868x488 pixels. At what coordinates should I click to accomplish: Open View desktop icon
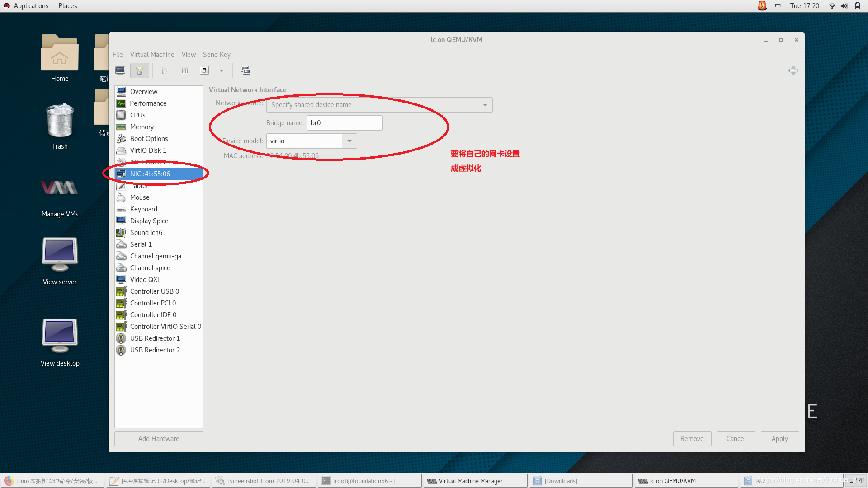click(60, 342)
